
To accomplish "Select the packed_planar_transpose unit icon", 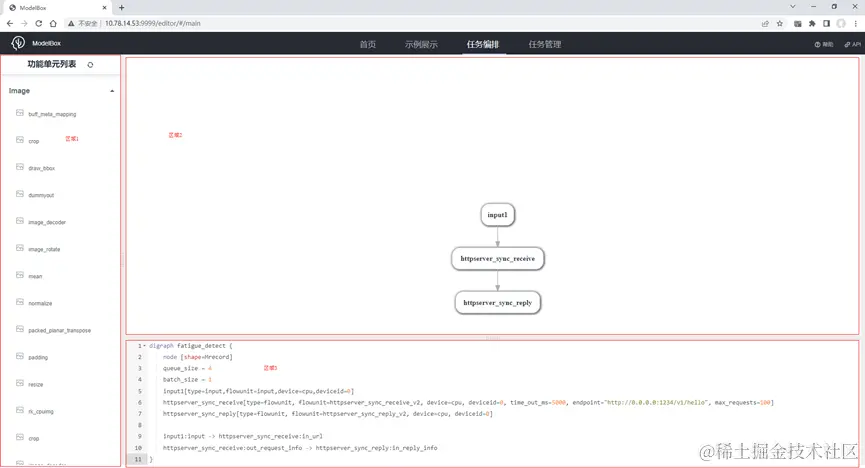I will click(x=20, y=329).
